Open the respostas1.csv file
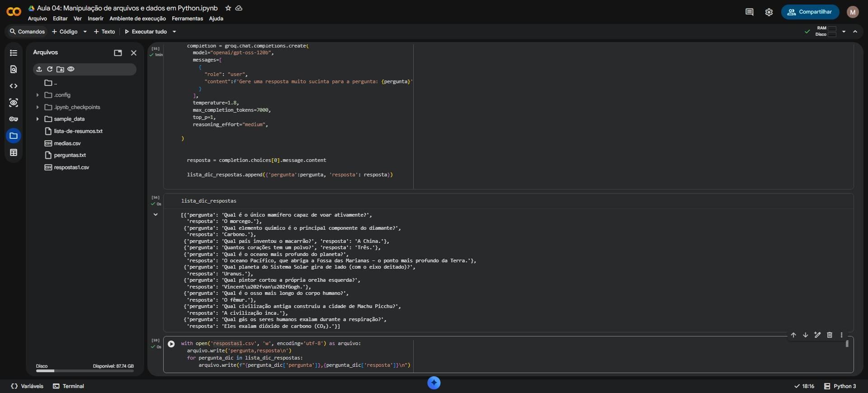This screenshot has width=868, height=393. pyautogui.click(x=67, y=167)
